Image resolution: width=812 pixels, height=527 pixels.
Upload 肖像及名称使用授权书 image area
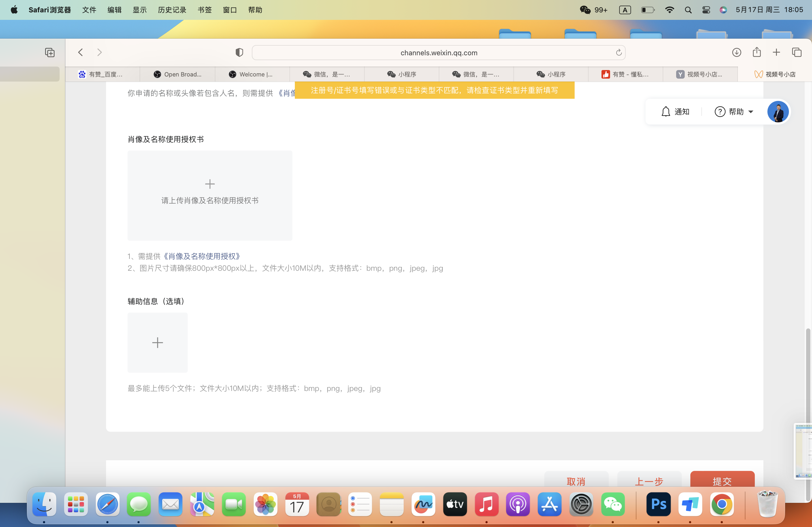[210, 195]
